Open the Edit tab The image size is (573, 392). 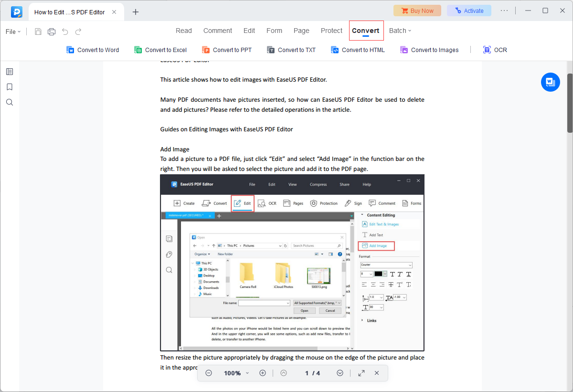click(x=249, y=31)
